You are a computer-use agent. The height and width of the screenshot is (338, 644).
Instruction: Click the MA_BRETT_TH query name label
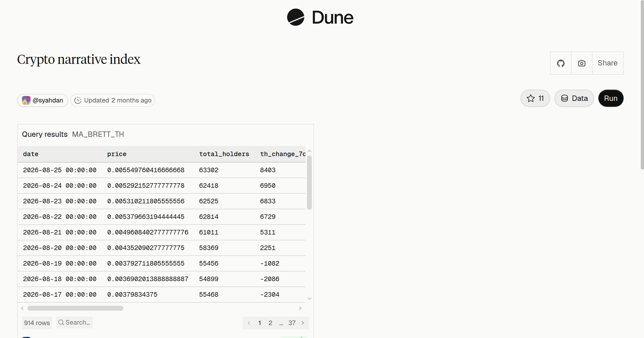tap(98, 134)
